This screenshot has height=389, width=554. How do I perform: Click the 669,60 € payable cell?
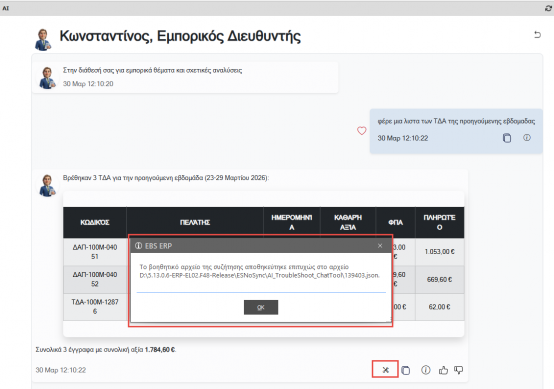tap(439, 279)
